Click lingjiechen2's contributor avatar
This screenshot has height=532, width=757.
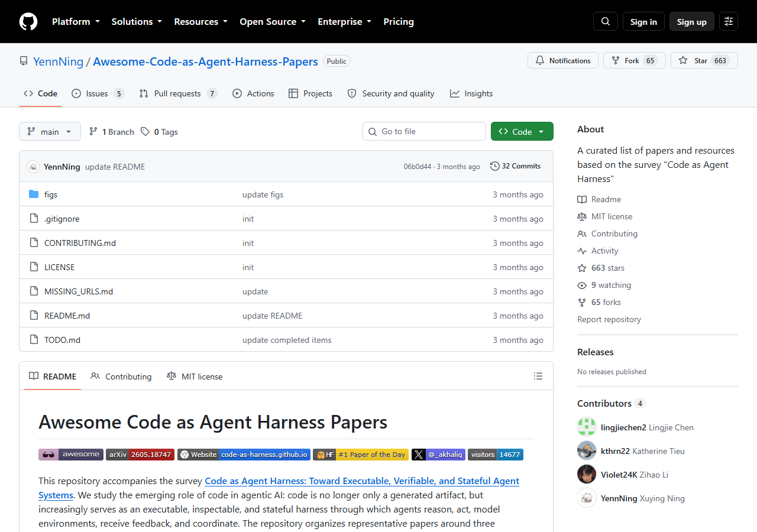[x=587, y=427]
